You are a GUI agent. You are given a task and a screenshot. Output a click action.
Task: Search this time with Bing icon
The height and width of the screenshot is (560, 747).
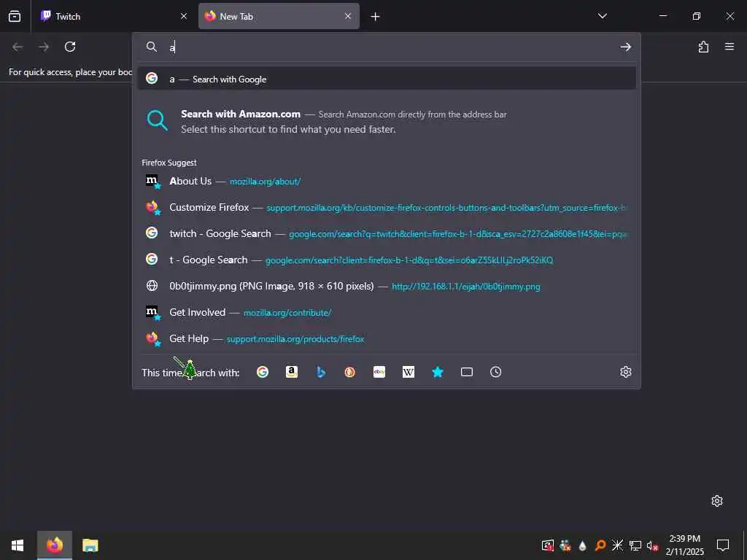coord(321,372)
